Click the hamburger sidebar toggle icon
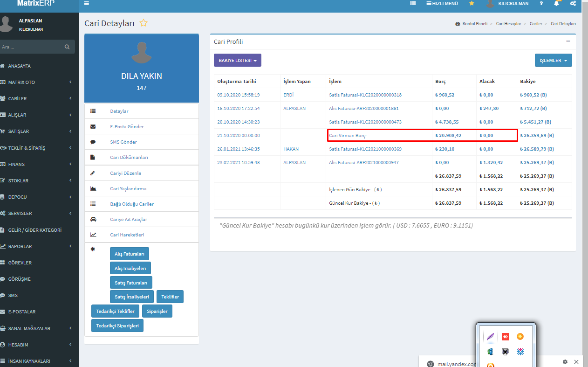 coord(86,3)
